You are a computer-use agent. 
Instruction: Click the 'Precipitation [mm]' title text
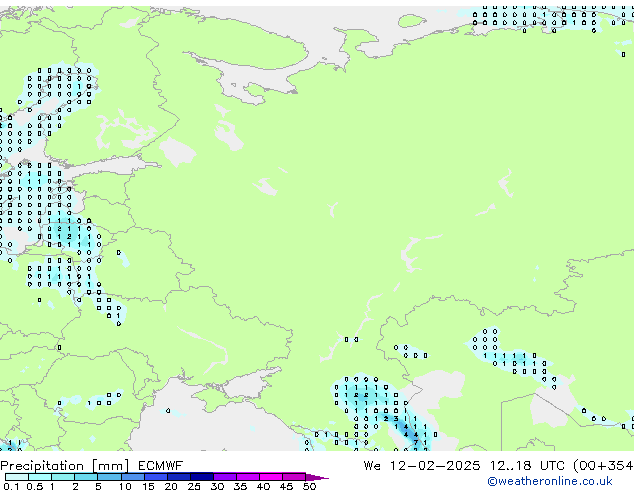coord(65,466)
